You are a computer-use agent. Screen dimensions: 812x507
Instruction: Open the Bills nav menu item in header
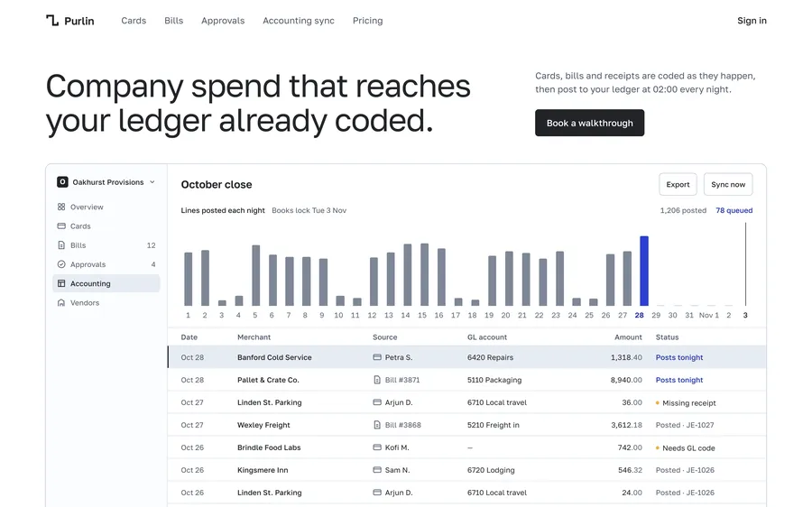tap(173, 21)
